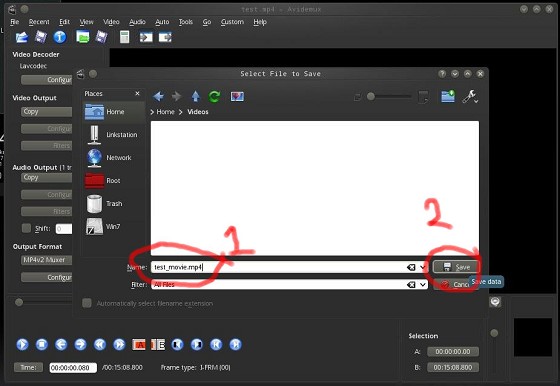Clear the Name field text

point(411,267)
